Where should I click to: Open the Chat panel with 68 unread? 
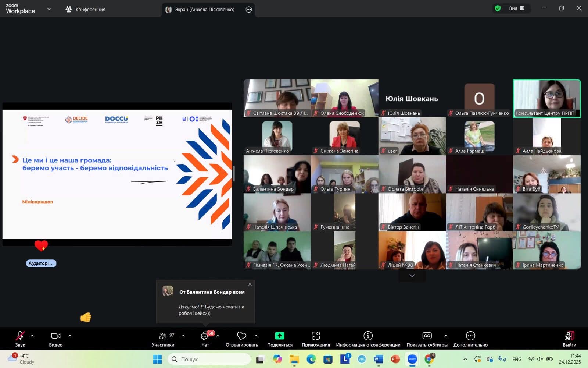[205, 336]
